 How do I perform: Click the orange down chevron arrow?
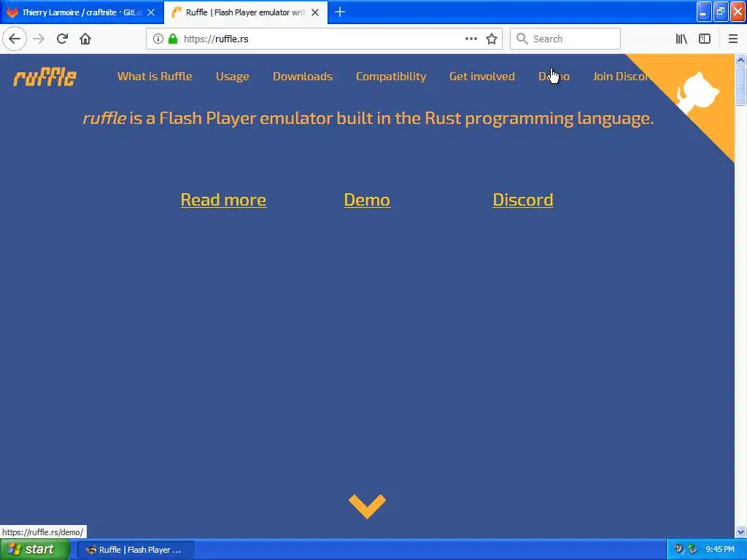click(x=368, y=506)
